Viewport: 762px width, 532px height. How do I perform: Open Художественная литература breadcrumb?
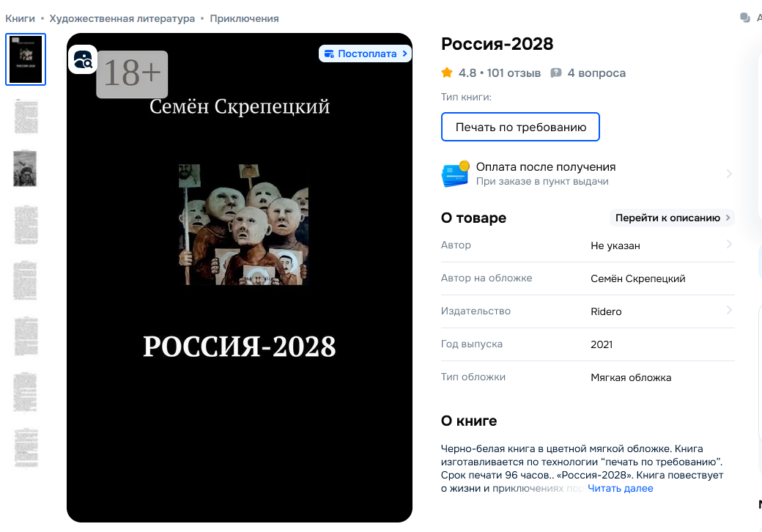pyautogui.click(x=122, y=18)
